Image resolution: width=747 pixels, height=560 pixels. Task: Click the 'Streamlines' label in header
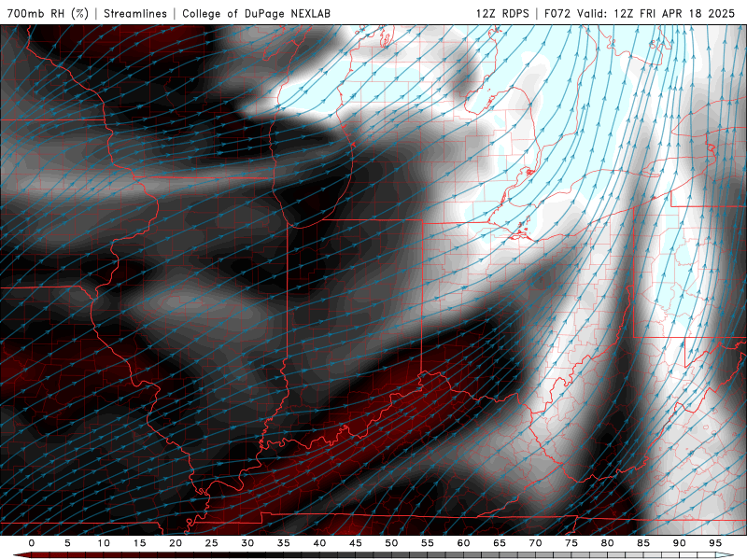[135, 13]
